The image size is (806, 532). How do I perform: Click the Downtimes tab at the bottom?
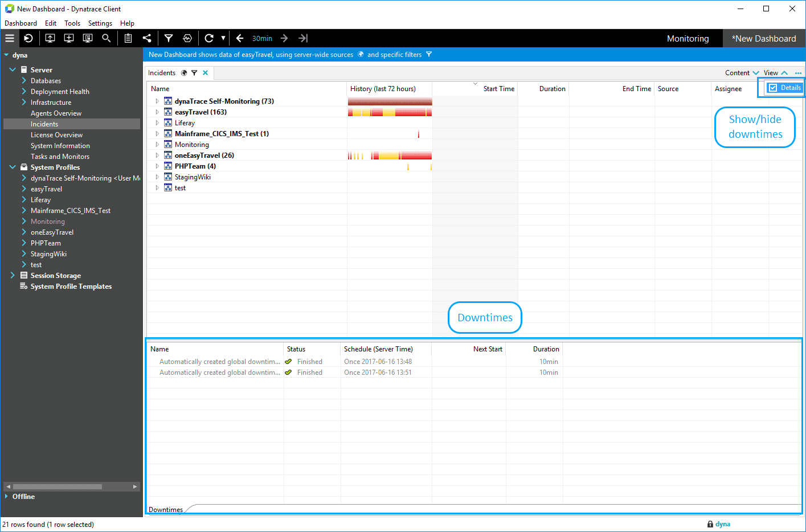coord(166,510)
